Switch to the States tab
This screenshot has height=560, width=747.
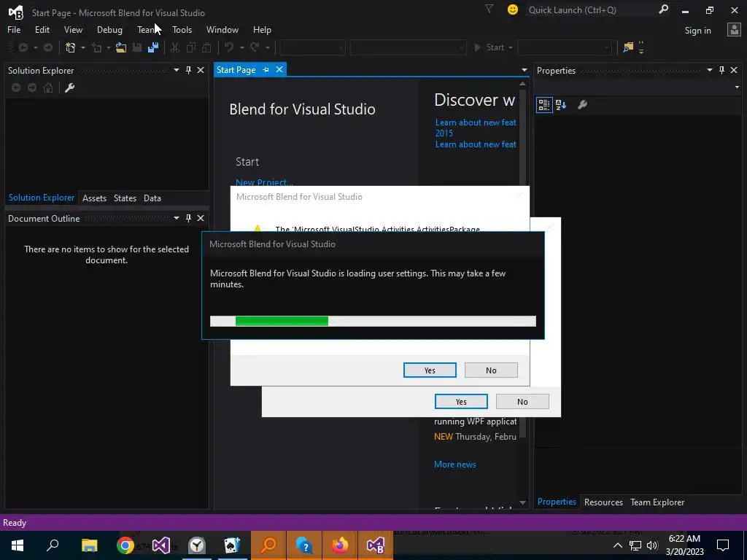tap(125, 198)
